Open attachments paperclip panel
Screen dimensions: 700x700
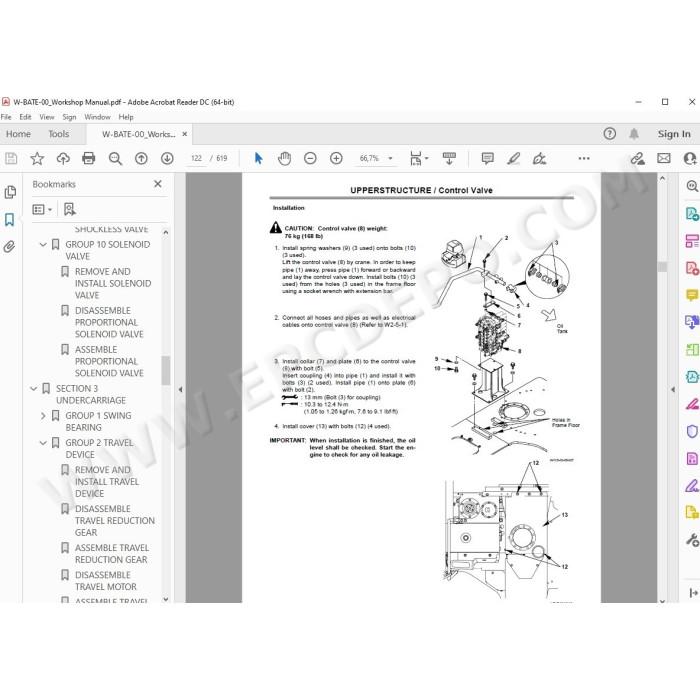click(x=9, y=246)
